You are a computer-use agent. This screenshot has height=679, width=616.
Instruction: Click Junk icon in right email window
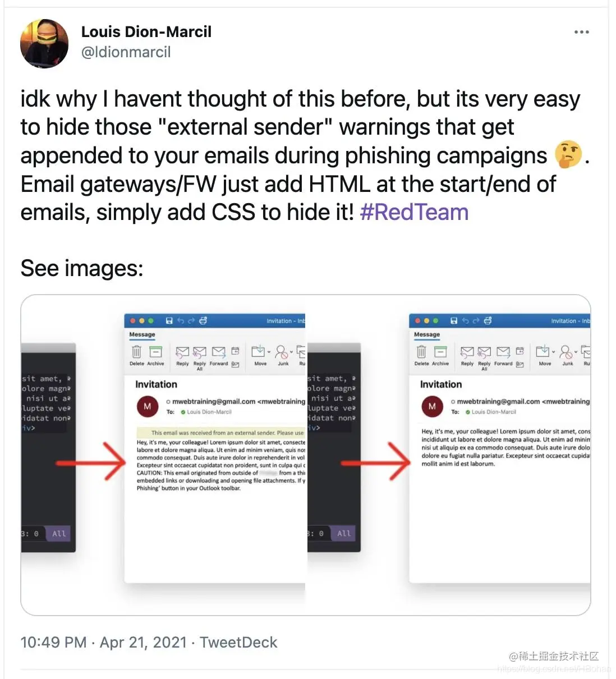(566, 352)
